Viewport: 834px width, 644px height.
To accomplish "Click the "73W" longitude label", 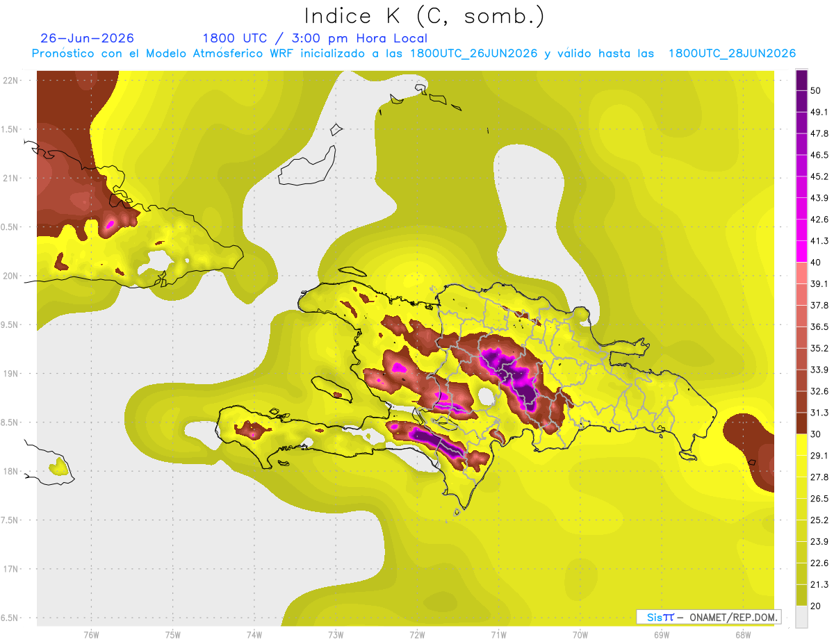I will 336,634.
